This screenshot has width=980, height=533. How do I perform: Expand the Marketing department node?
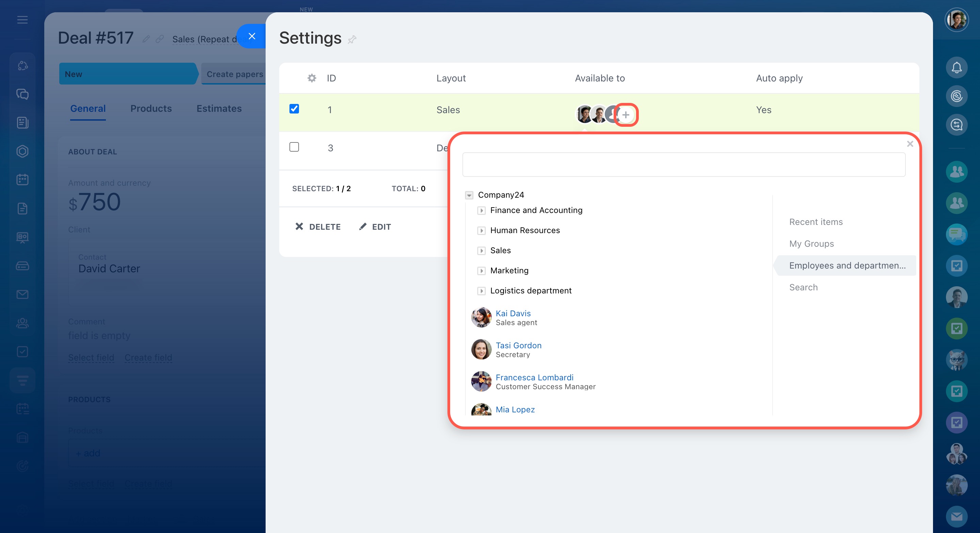click(x=481, y=271)
